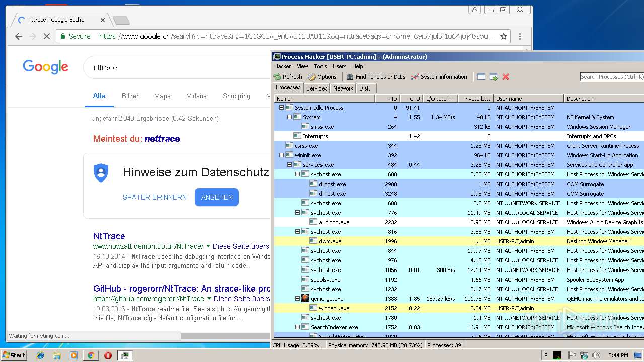
Task: Open System information window
Action: (x=439, y=77)
